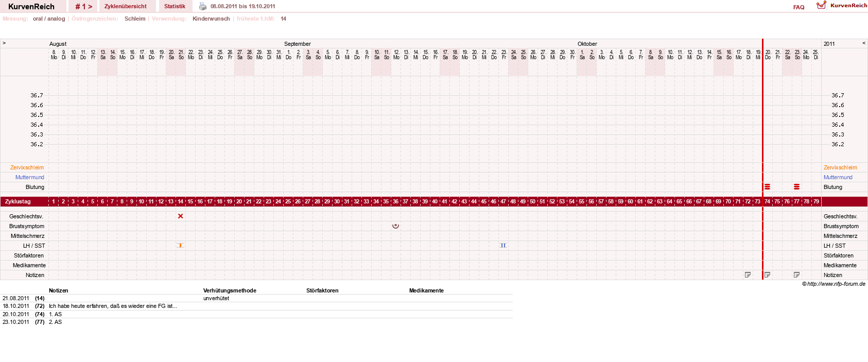Click the 'unverhütet' contraception entry

click(x=216, y=298)
